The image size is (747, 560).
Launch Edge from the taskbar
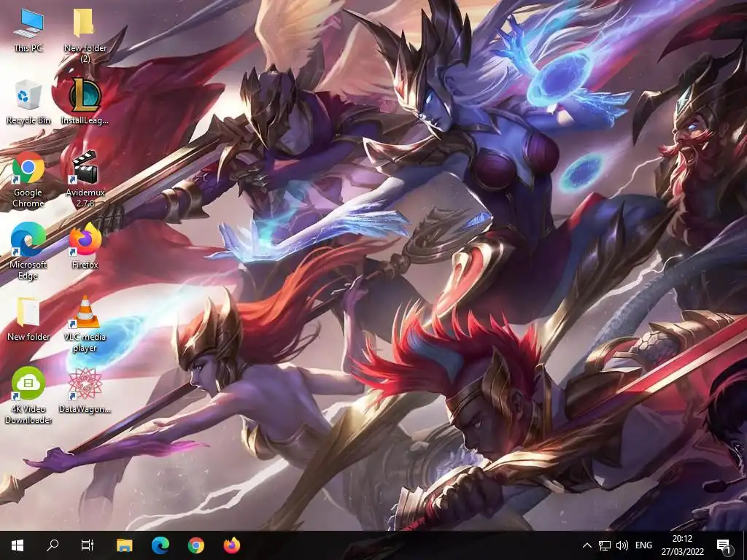click(160, 545)
